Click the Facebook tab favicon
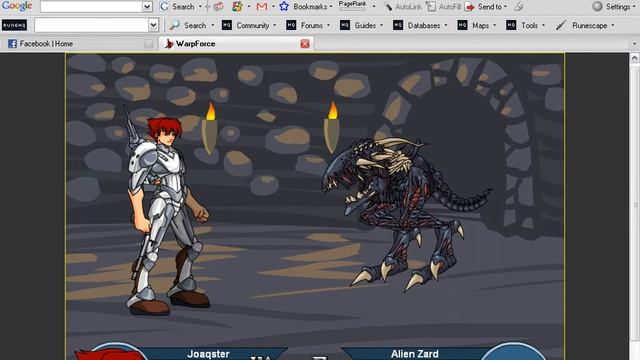The width and height of the screenshot is (640, 360). click(x=12, y=44)
